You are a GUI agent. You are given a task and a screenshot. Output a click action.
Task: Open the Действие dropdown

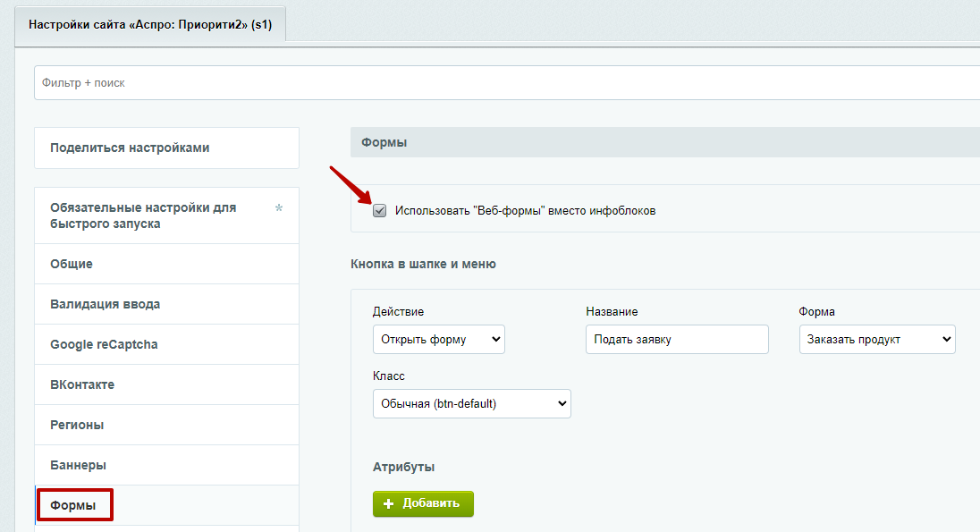coord(439,340)
